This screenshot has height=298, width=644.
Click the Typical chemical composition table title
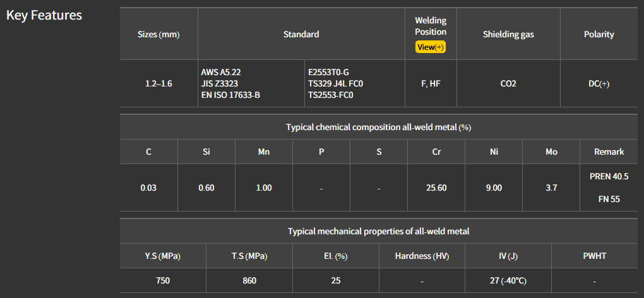click(379, 127)
